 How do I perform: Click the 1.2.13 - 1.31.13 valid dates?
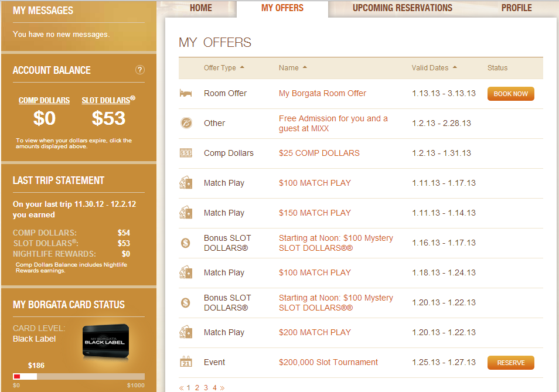pos(442,154)
